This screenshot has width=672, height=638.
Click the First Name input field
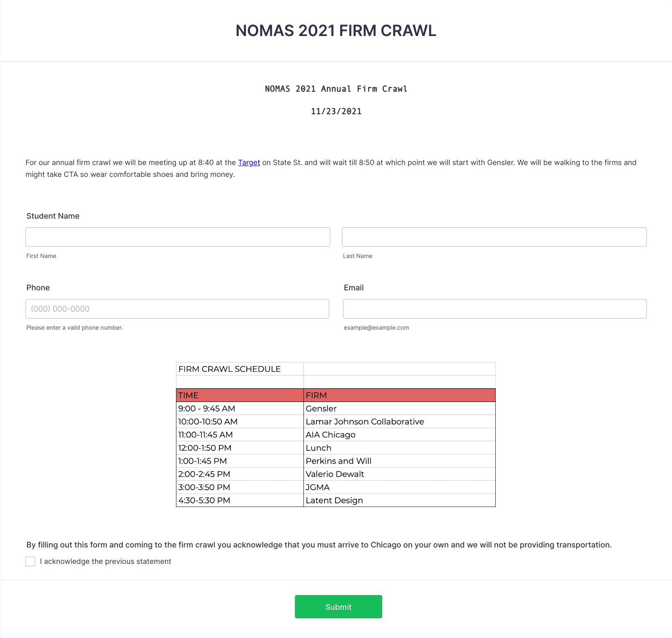[x=178, y=237]
